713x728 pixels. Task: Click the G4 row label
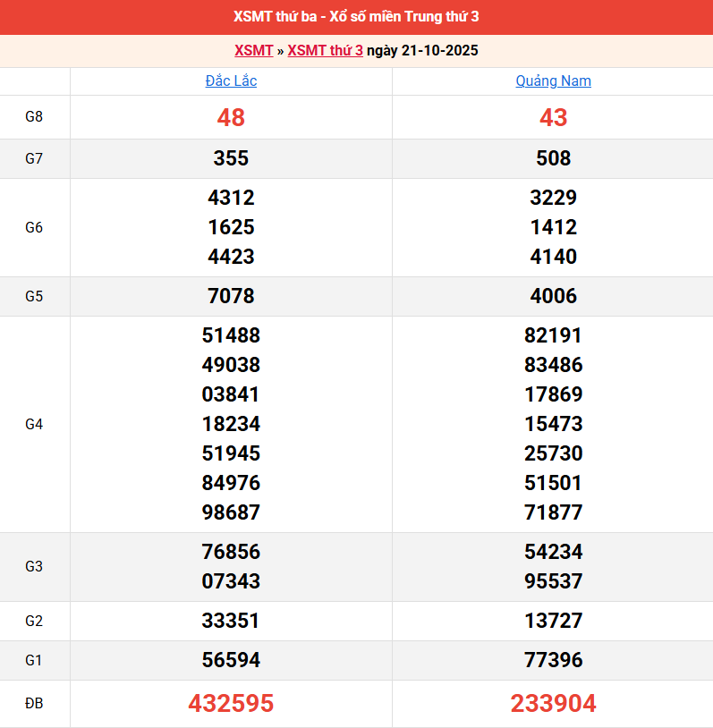point(34,424)
